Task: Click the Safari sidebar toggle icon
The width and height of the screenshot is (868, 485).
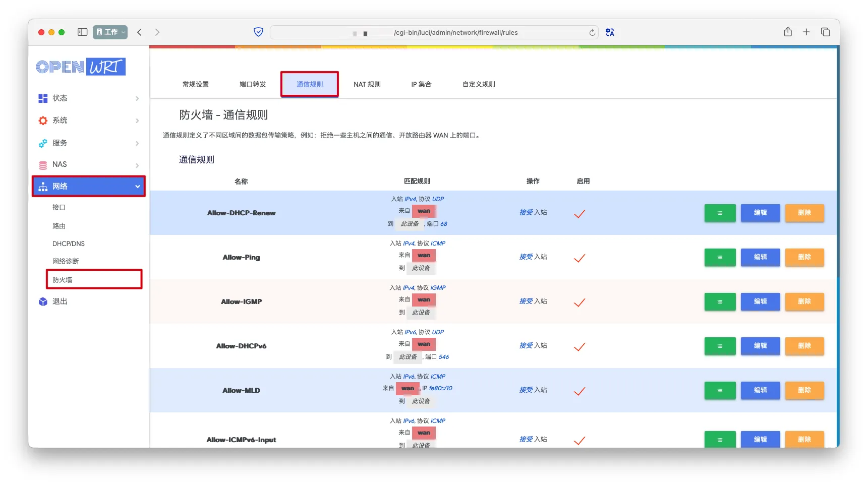Action: (x=82, y=32)
